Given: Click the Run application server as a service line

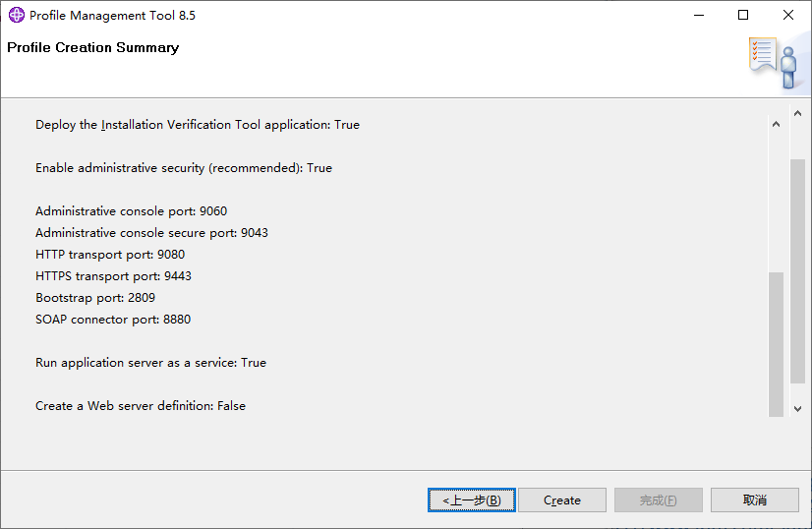Looking at the screenshot, I should click(150, 363).
